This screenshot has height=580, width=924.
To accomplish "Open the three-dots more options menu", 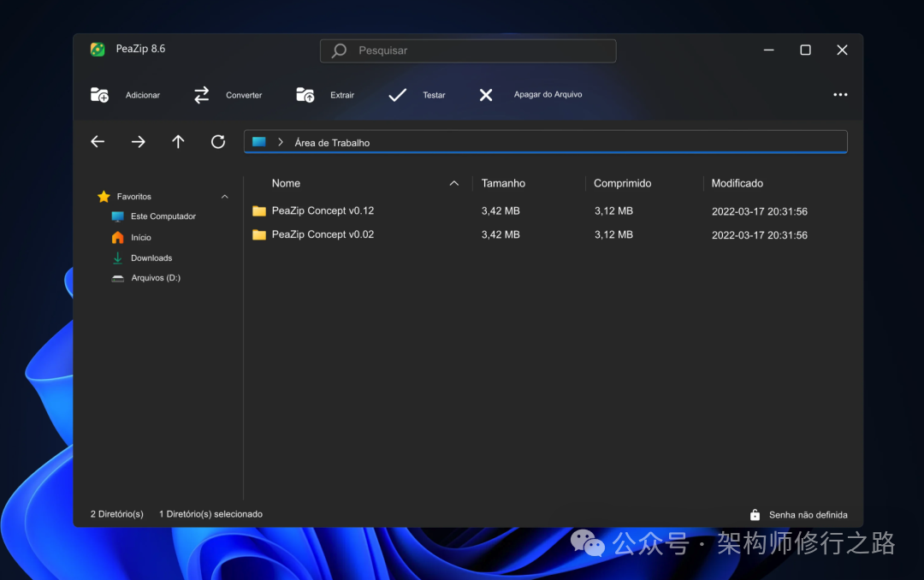I will (x=840, y=95).
